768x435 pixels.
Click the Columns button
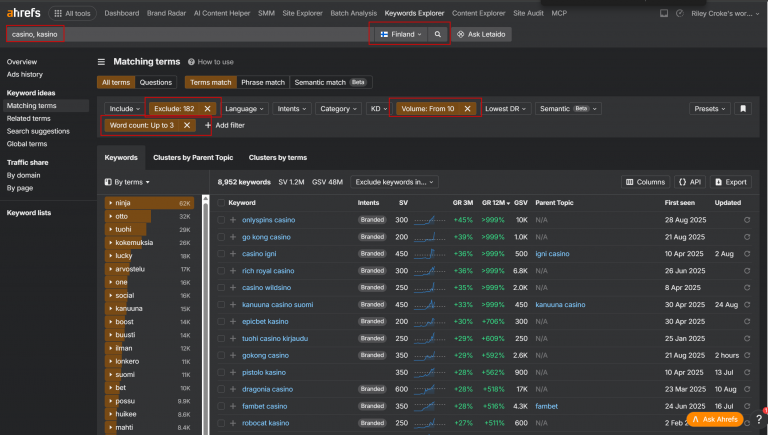pos(646,182)
